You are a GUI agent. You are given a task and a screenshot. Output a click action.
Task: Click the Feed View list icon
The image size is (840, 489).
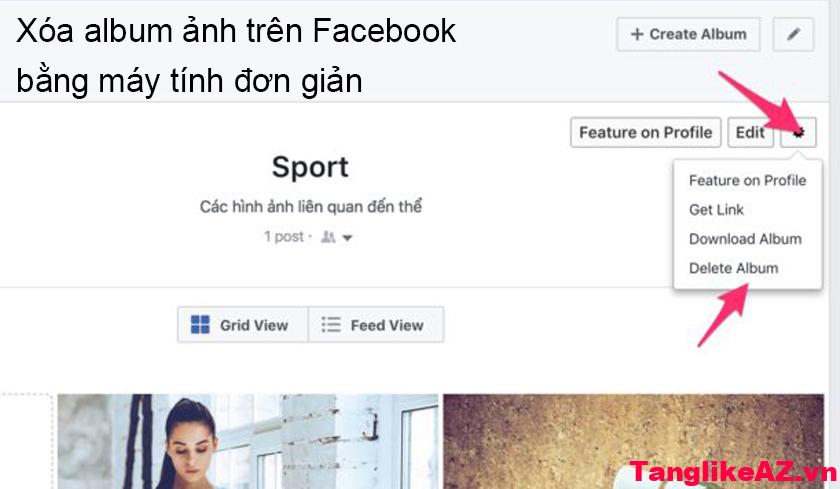331,325
